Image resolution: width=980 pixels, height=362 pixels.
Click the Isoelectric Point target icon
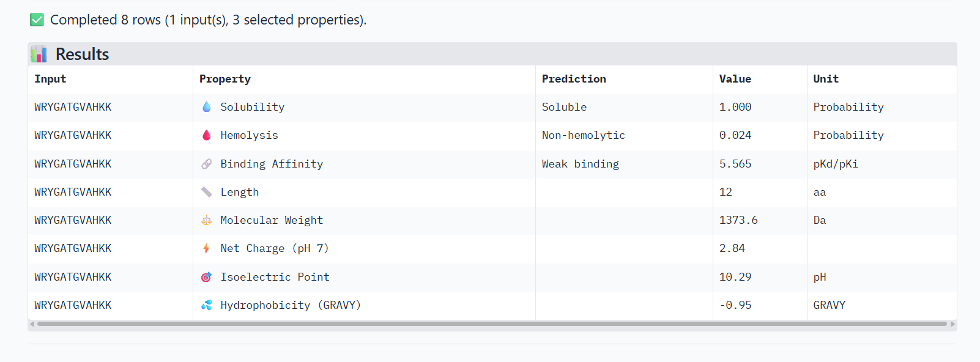207,277
